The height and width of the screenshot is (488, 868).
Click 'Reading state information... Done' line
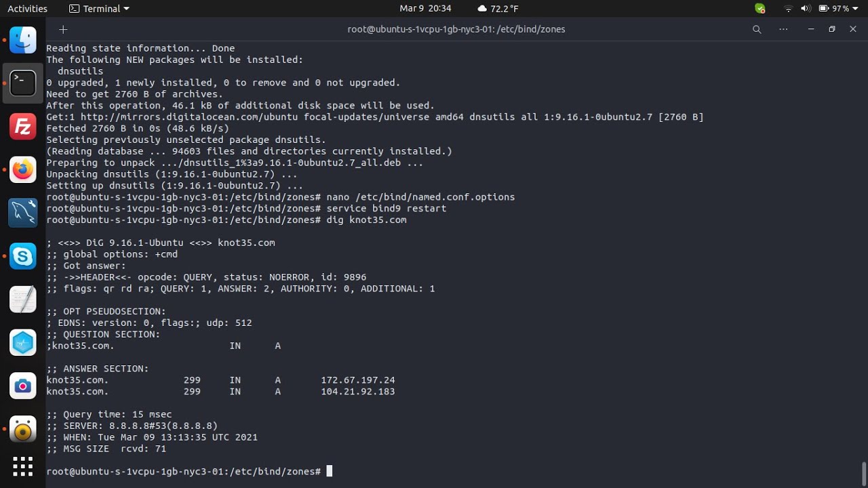[x=140, y=48]
